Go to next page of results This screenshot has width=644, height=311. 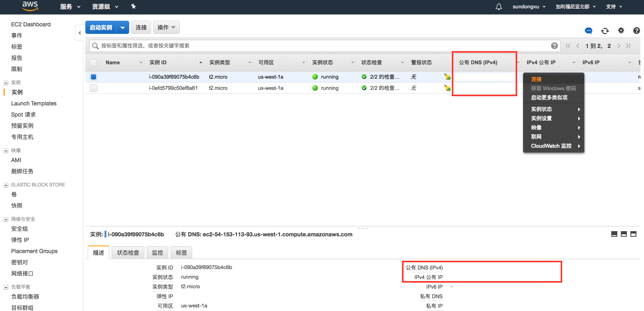(618, 46)
